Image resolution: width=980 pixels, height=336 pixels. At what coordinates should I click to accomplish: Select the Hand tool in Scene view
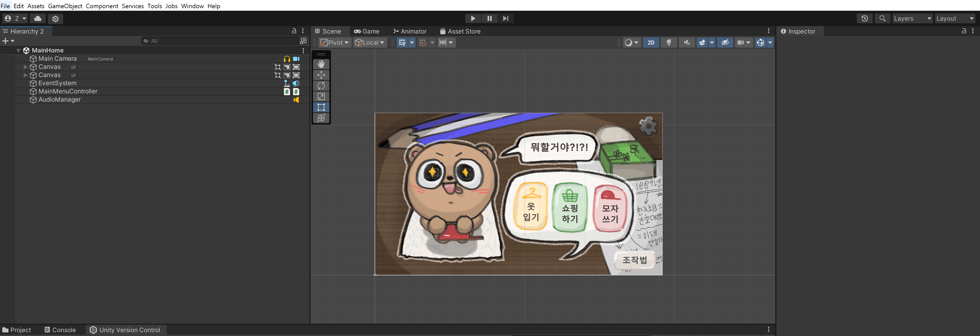(x=321, y=64)
